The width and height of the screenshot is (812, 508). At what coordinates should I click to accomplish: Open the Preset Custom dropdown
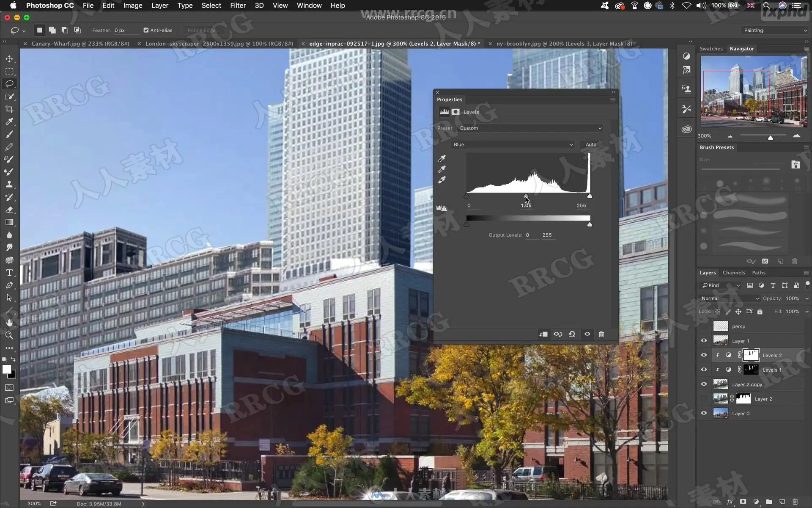[x=530, y=128]
